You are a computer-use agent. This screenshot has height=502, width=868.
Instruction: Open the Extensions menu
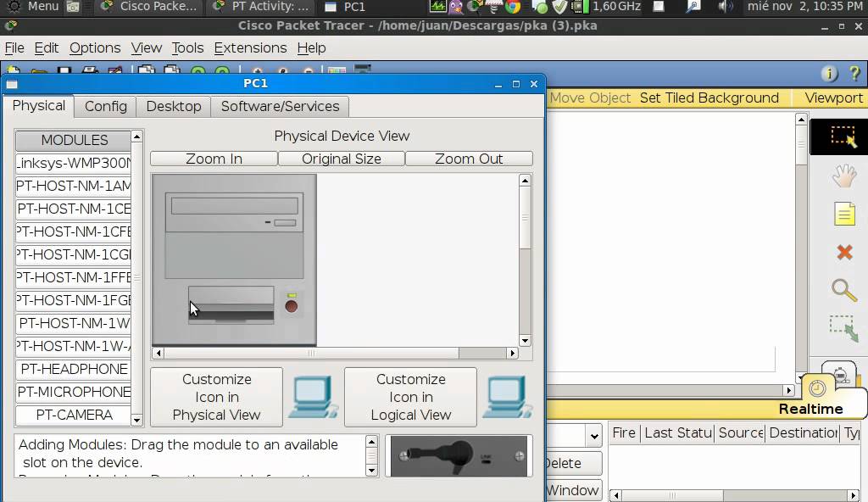pos(250,48)
